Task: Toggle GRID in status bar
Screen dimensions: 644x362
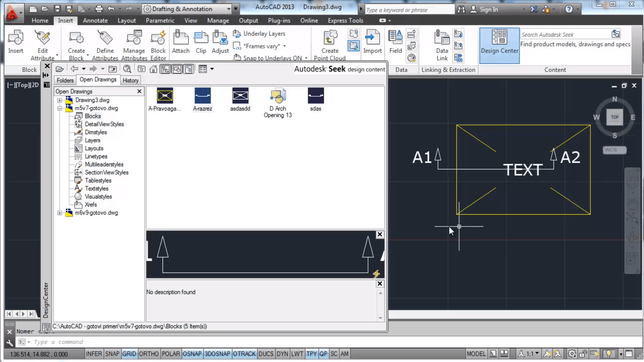Action: 129,354
